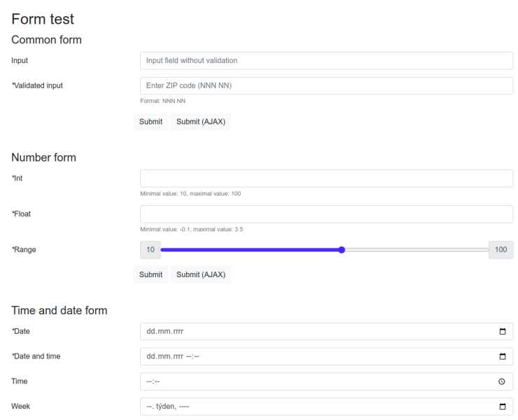Click the Range maximum label 100

(500, 250)
